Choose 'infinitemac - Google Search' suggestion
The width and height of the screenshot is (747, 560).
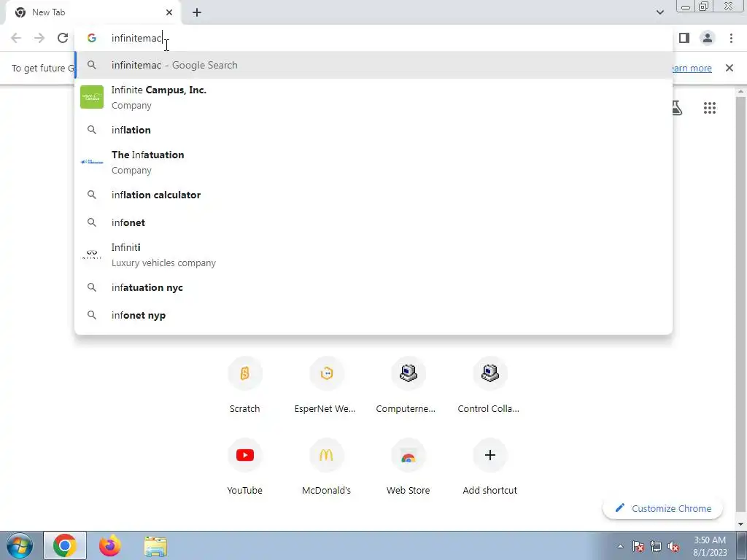tap(373, 65)
